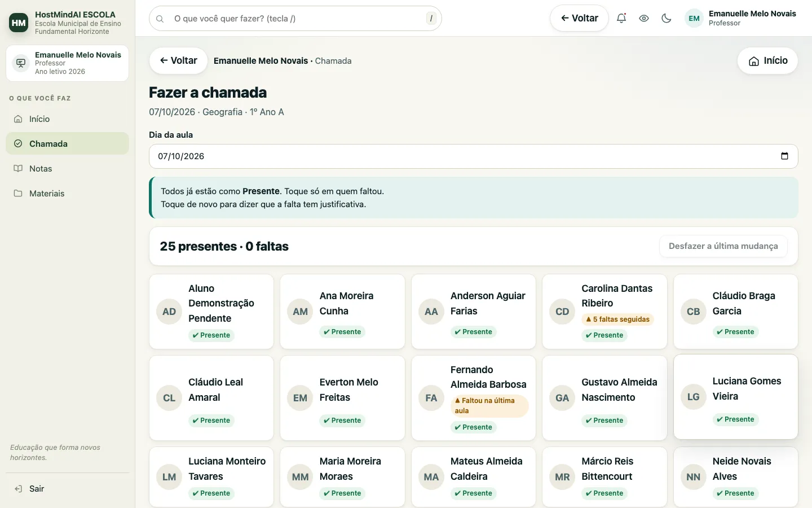Toggle Presente status for Ana Moreira Cunha
812x508 pixels.
(342, 332)
